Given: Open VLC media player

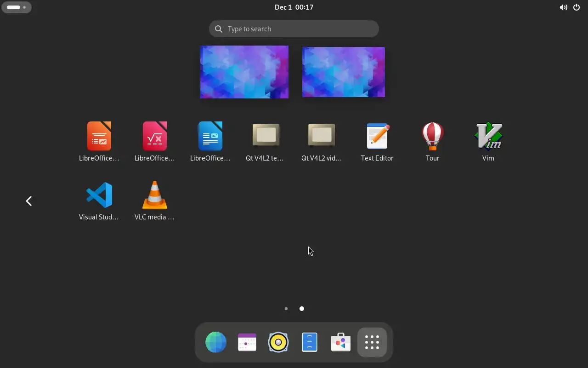Looking at the screenshot, I should 155,195.
